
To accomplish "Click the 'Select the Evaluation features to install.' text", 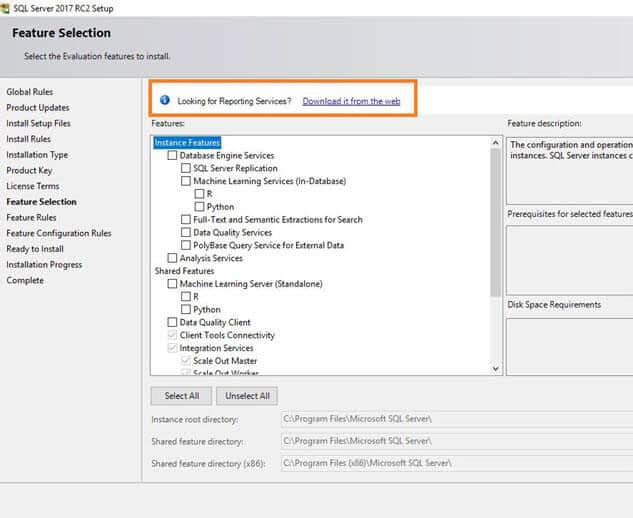I will [97, 56].
